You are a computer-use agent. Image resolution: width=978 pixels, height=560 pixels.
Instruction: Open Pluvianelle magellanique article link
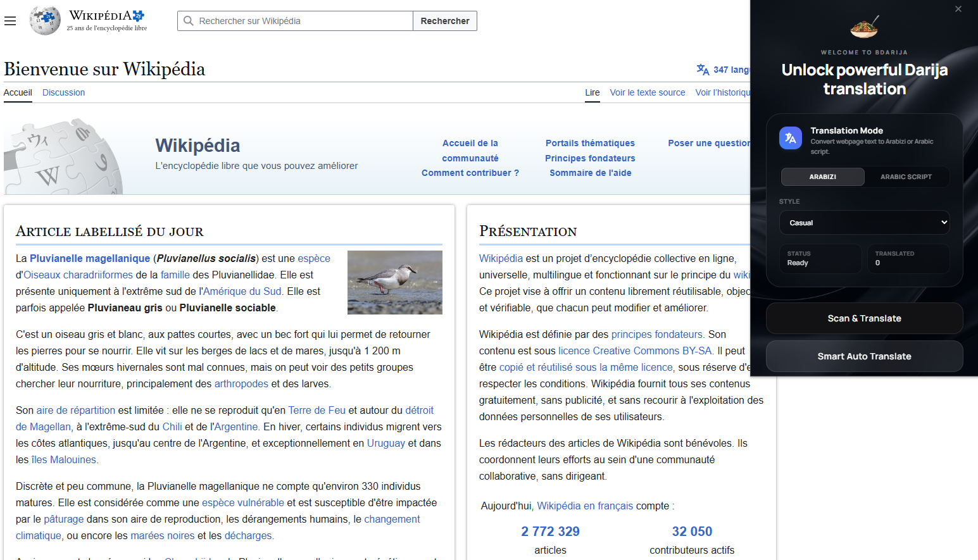point(90,258)
